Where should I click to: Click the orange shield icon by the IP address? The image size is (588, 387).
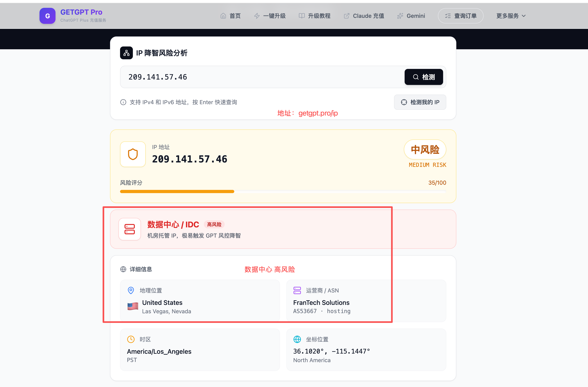point(133,154)
